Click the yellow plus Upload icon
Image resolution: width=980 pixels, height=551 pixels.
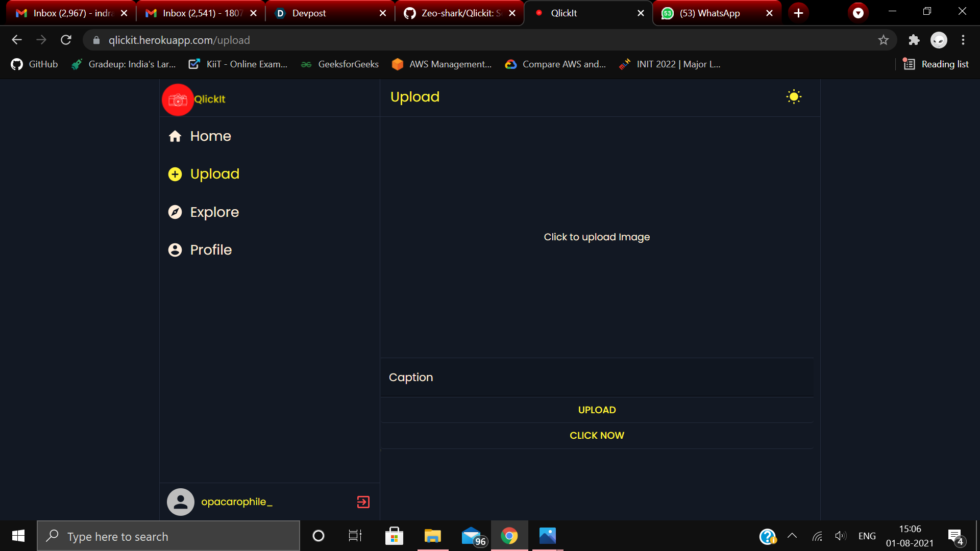click(175, 174)
